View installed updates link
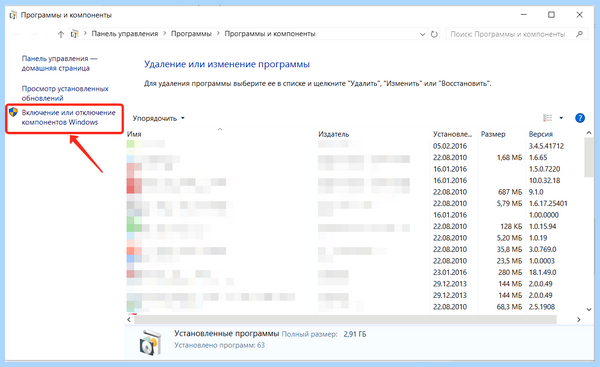Viewport: 600px width, 367px height. point(65,93)
